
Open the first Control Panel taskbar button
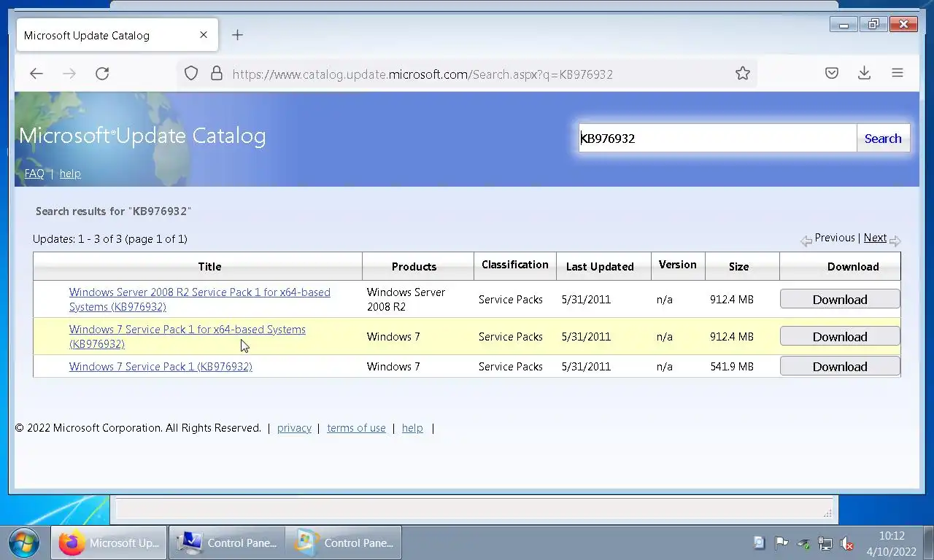coord(226,542)
